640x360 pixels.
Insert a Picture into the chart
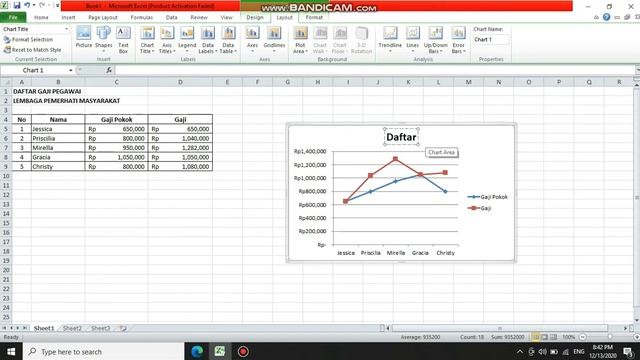pyautogui.click(x=84, y=38)
